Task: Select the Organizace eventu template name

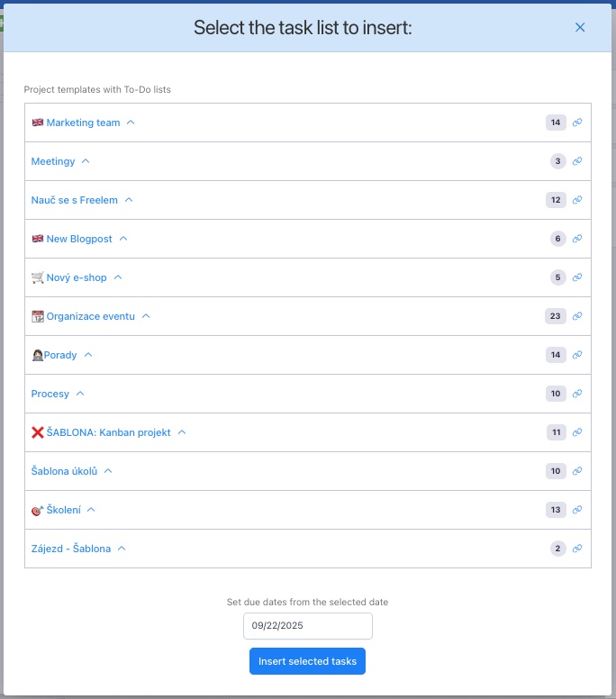Action: tap(90, 316)
